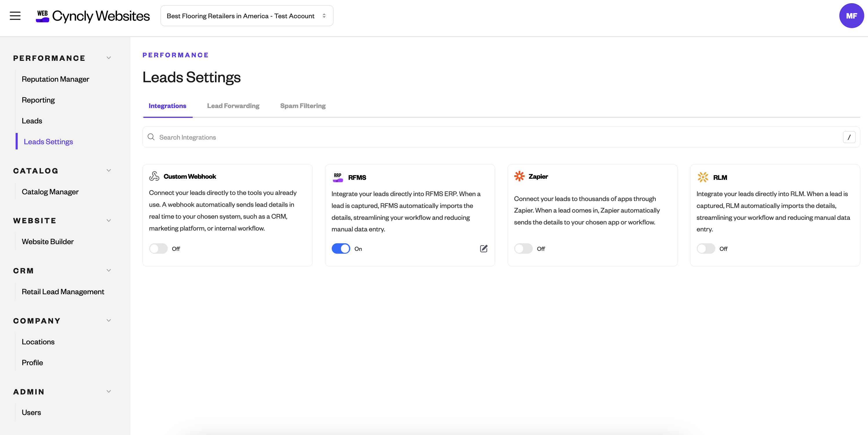Image resolution: width=868 pixels, height=435 pixels.
Task: Open Locations page
Action: (38, 342)
